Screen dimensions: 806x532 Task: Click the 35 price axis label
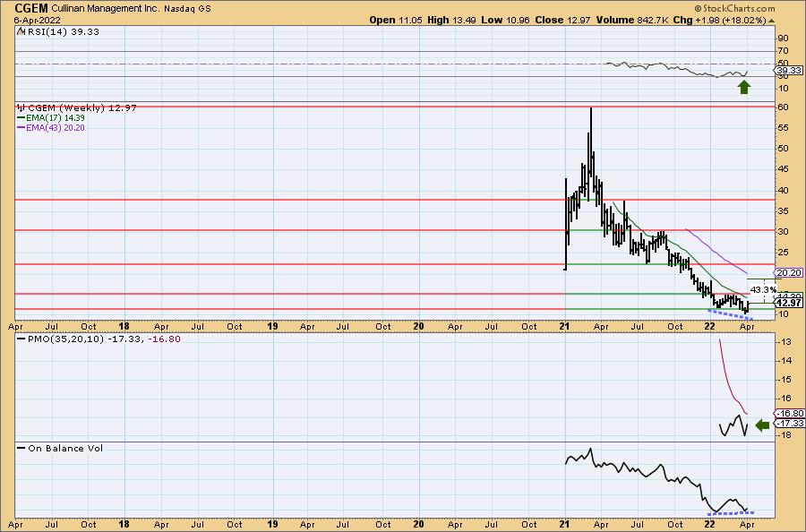coord(783,210)
